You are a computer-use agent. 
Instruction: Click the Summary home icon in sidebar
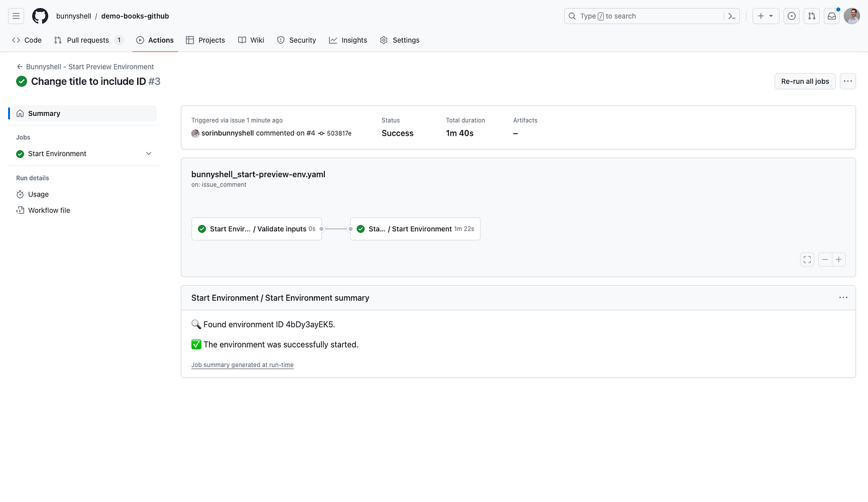click(x=20, y=113)
